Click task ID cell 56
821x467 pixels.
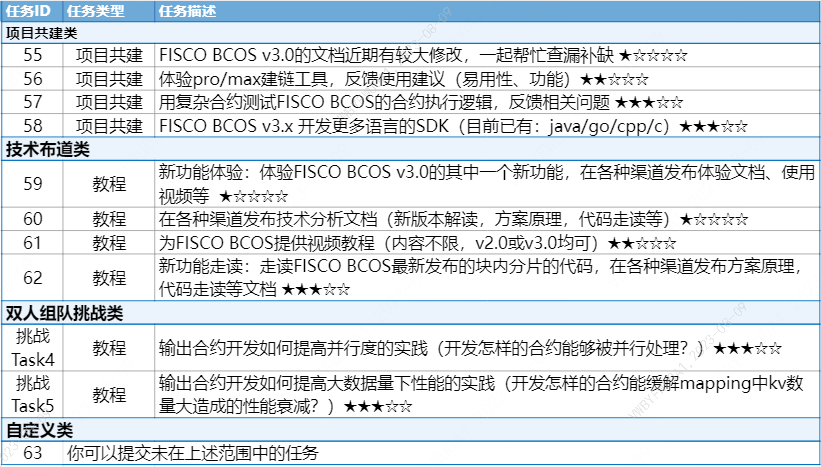32,79
